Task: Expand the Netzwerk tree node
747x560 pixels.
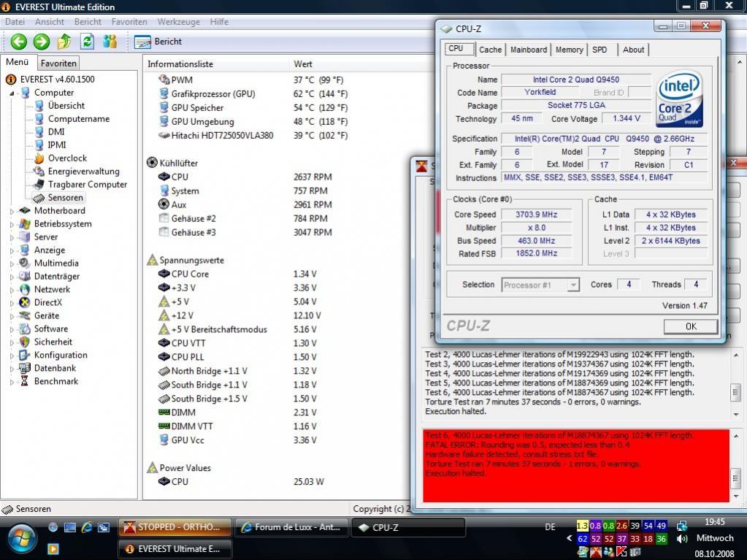Action: [x=12, y=290]
